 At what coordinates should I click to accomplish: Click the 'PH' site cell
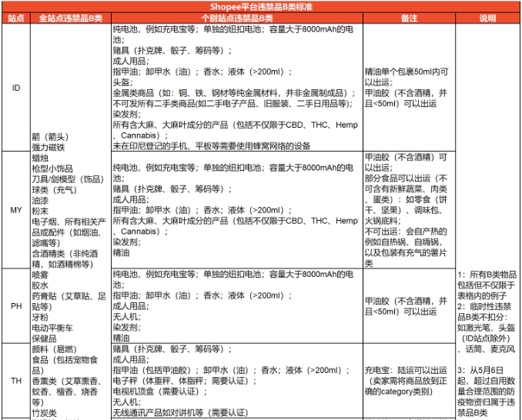[x=16, y=306]
